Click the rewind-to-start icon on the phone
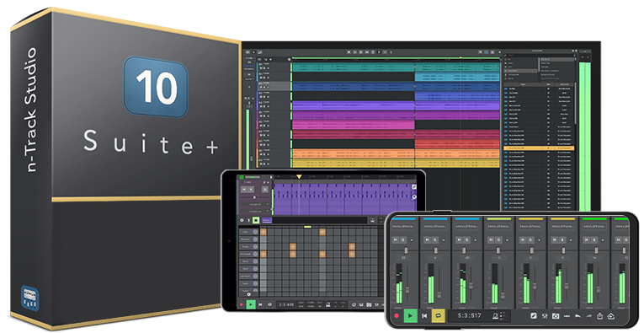The image size is (644, 333). point(424,316)
